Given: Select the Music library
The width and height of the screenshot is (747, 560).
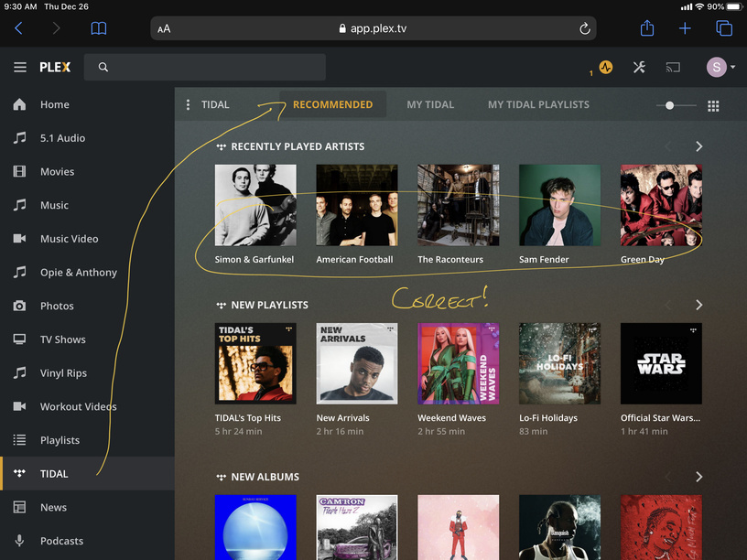Looking at the screenshot, I should 87,205.
